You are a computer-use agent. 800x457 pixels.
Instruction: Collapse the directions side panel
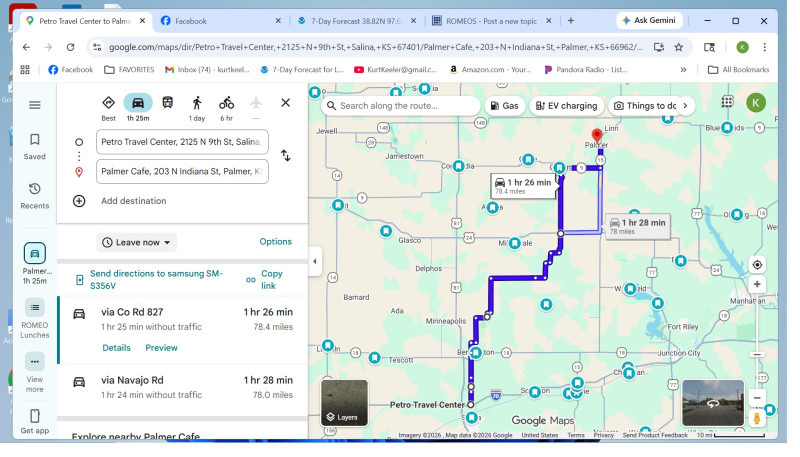pyautogui.click(x=315, y=262)
